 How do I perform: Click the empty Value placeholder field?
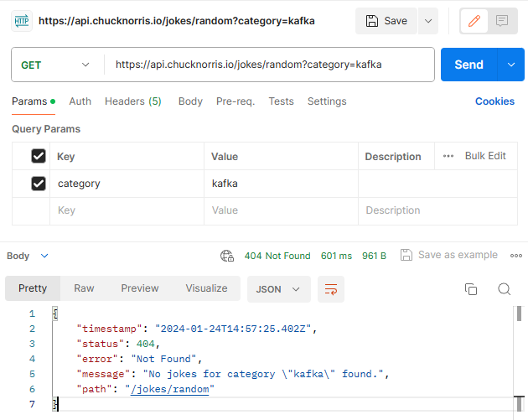[281, 210]
